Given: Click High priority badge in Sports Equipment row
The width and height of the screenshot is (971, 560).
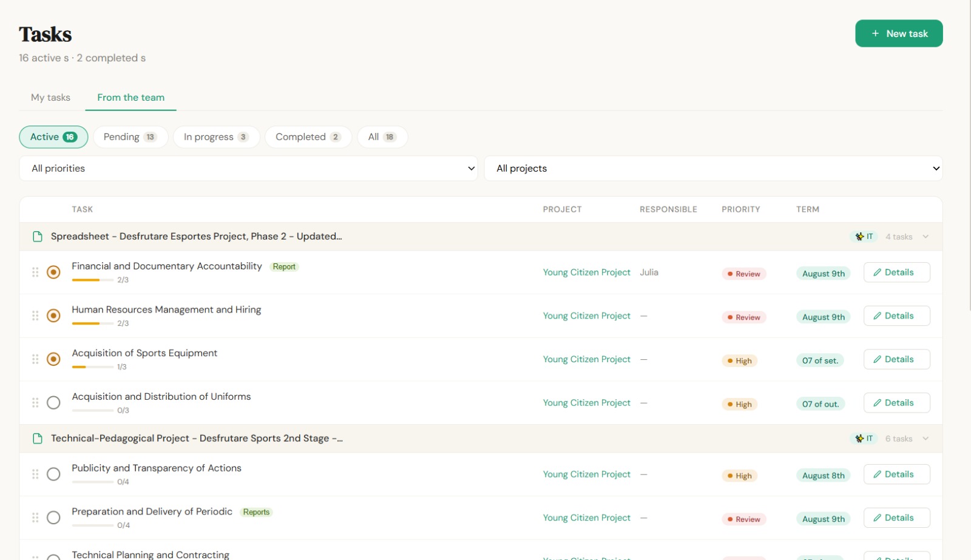Looking at the screenshot, I should pos(740,361).
